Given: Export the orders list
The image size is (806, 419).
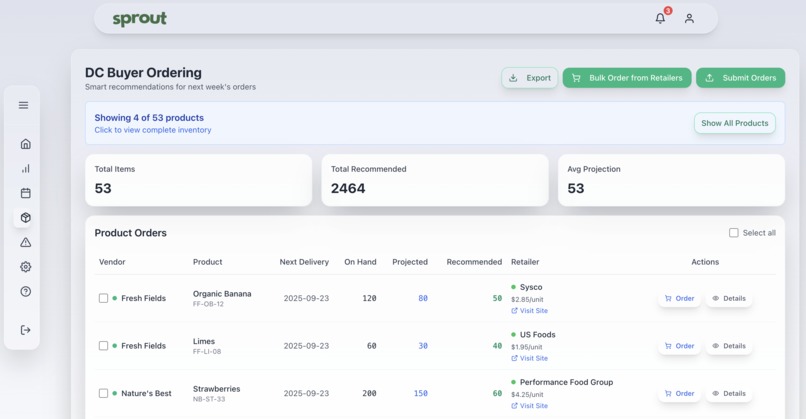Looking at the screenshot, I should (x=529, y=78).
